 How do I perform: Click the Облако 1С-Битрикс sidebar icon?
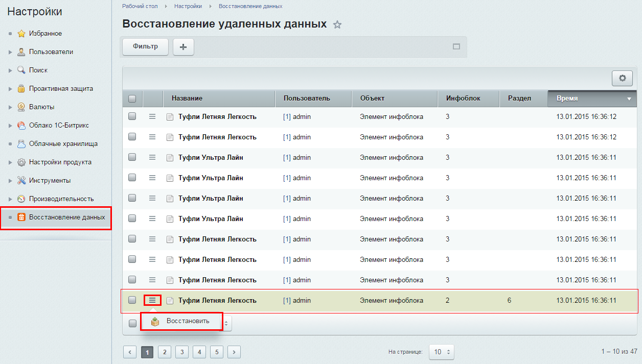tap(21, 126)
